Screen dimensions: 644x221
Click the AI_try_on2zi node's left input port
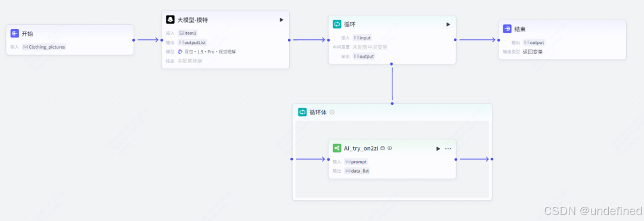(x=329, y=159)
